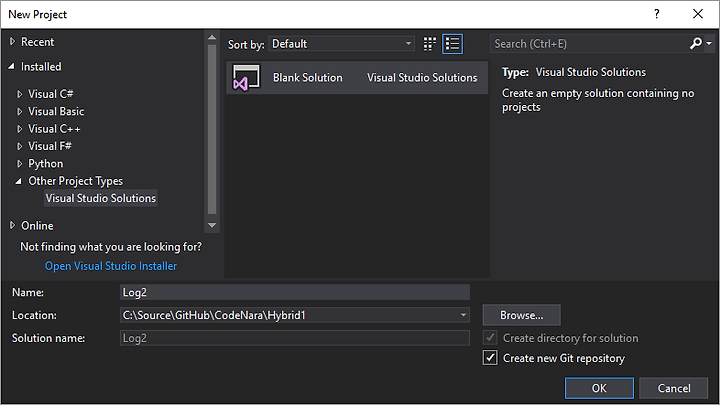Expand the Python node
Viewport: 720px width, 405px height.
(x=19, y=164)
